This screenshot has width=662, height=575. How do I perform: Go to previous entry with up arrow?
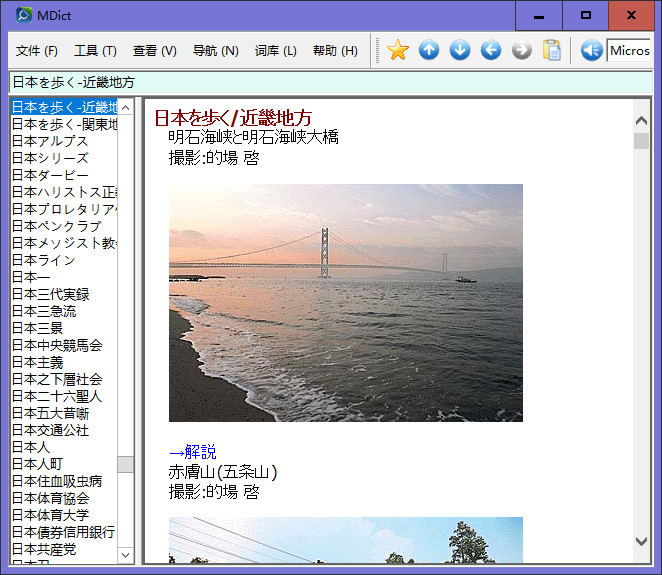pos(429,50)
